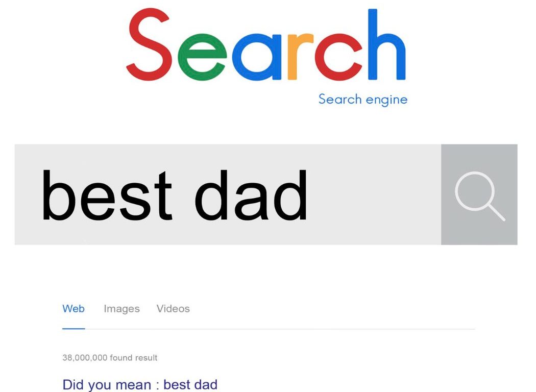
Task: Click the blue "a" in the logo
Action: (x=258, y=58)
